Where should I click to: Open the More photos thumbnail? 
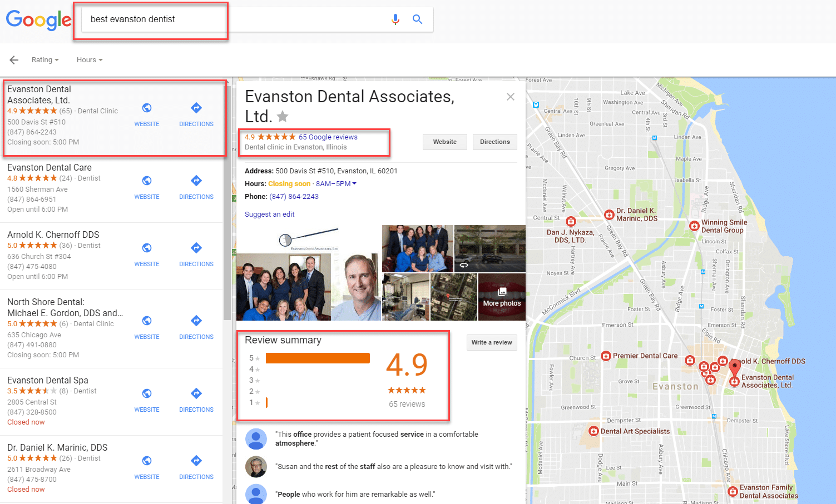point(502,297)
